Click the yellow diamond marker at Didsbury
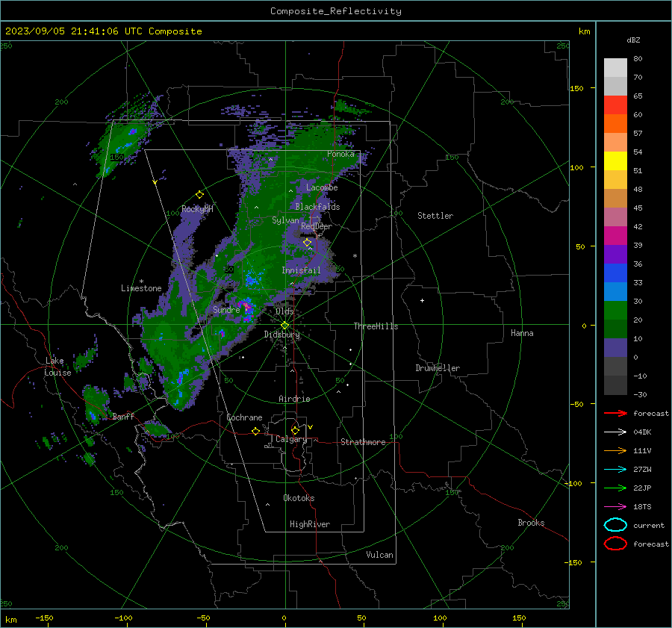Viewport: 672px width, 628px height. [x=284, y=326]
